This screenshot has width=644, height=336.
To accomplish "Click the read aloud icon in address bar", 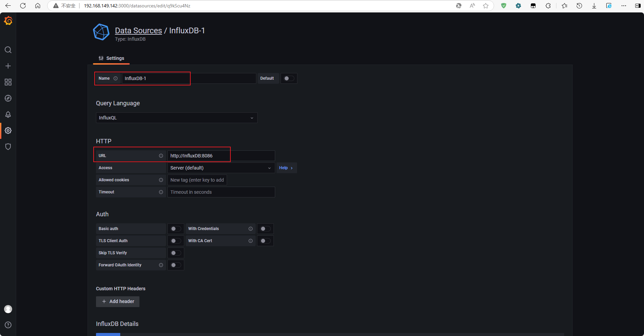I will pyautogui.click(x=472, y=6).
